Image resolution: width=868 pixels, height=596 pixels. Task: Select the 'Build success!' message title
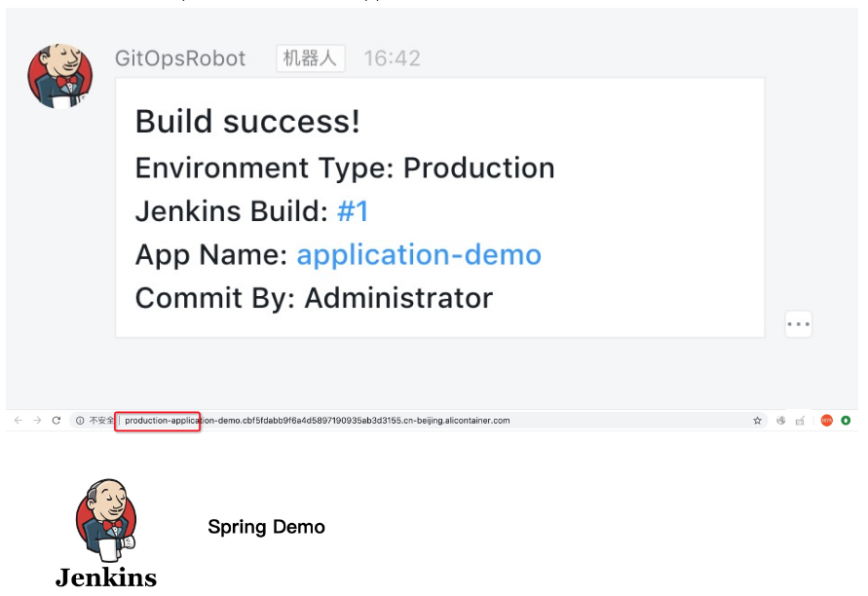coord(247,122)
